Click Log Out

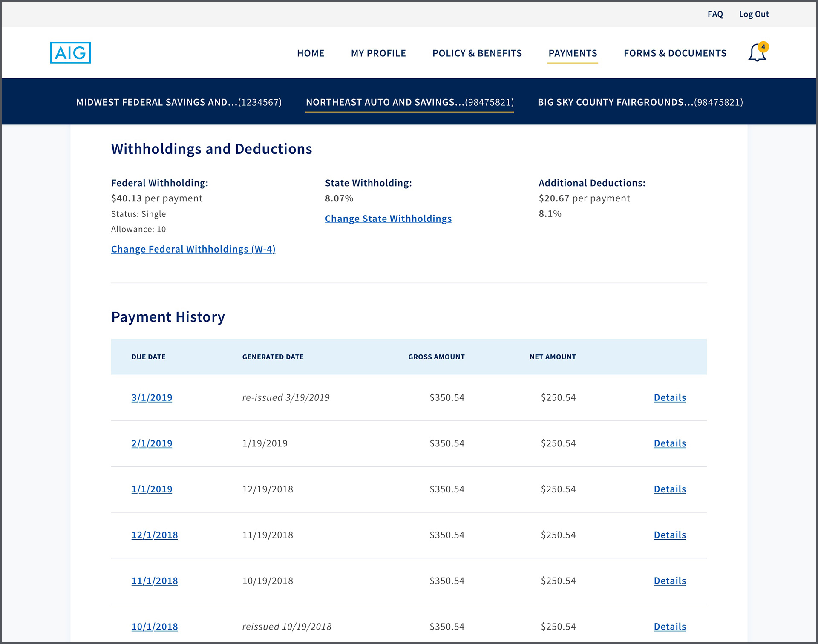click(x=754, y=14)
